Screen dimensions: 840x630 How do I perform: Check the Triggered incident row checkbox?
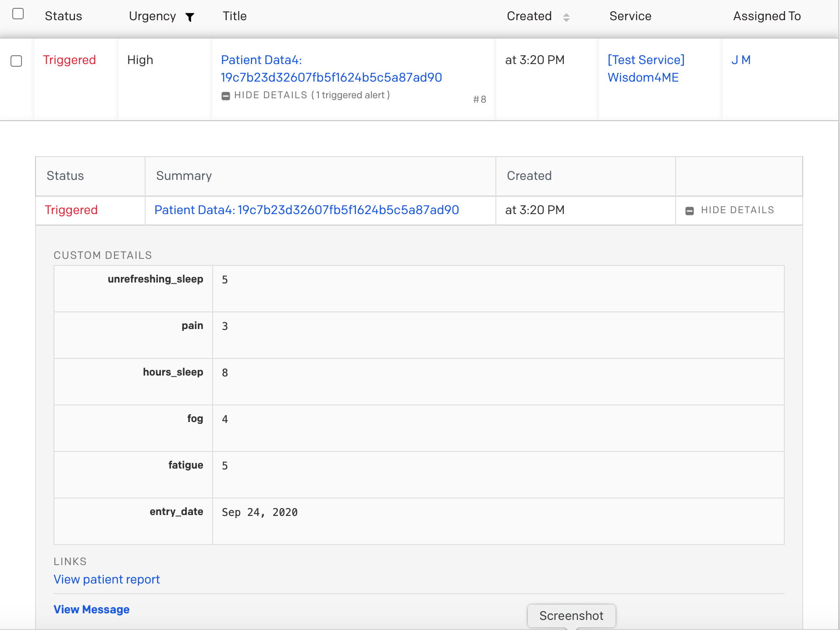pyautogui.click(x=16, y=61)
